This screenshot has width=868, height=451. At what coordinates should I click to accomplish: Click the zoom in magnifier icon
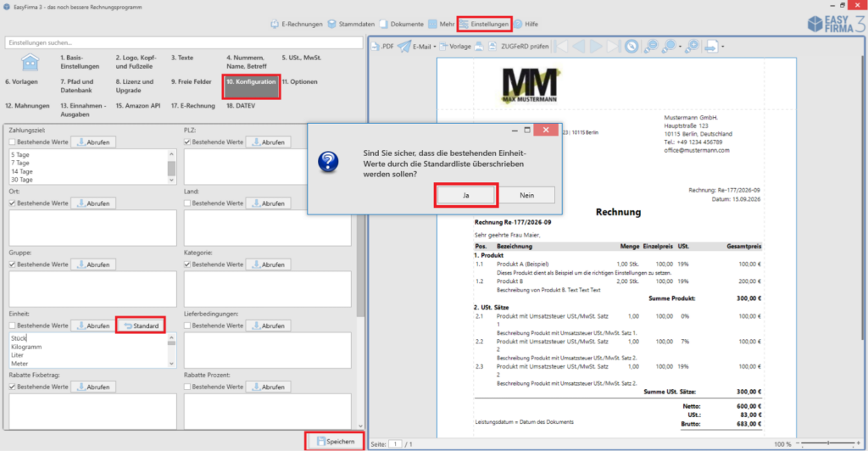692,47
